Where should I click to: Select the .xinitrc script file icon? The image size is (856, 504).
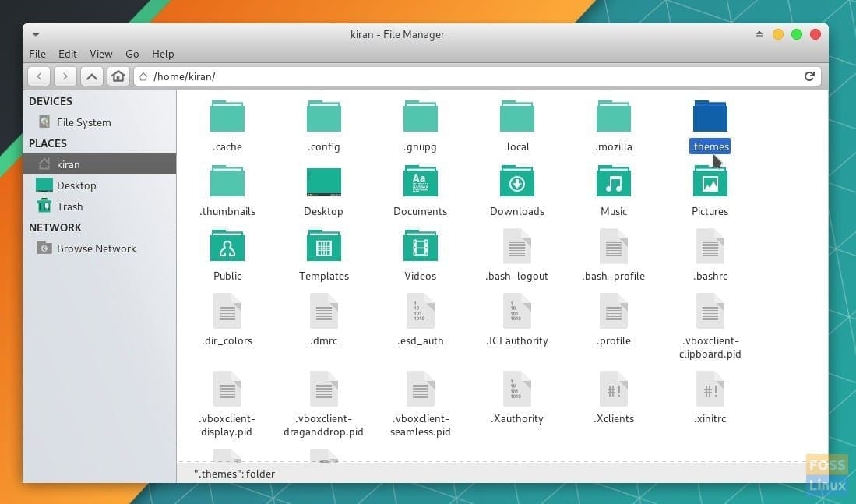pyautogui.click(x=710, y=389)
